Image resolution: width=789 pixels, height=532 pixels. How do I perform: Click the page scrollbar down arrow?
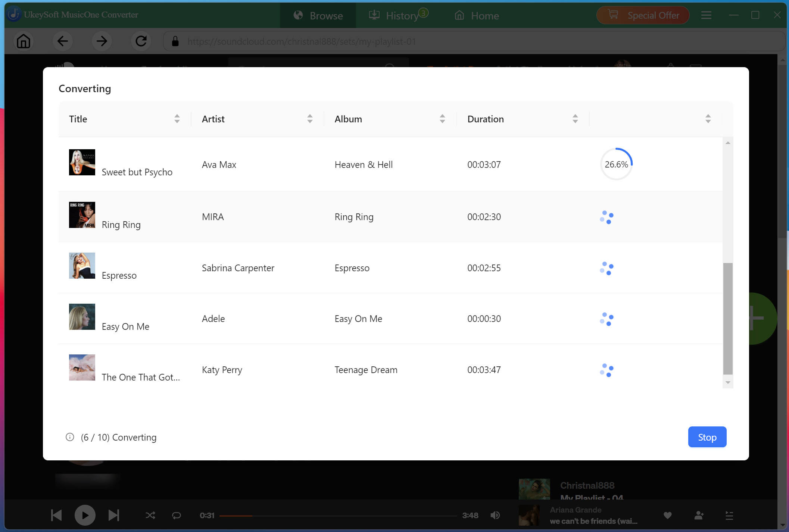(783, 525)
